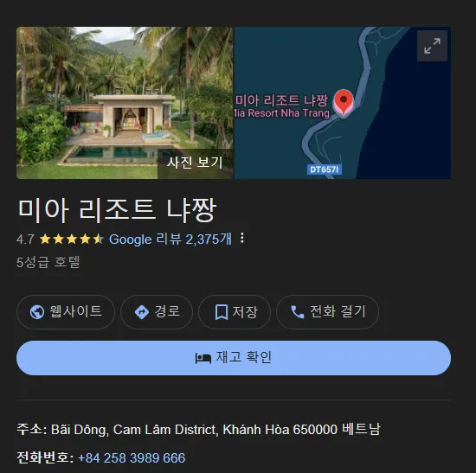Screen dimensions: 476x473
Task: Click the phone icon for 전화 걸기
Action: point(297,312)
